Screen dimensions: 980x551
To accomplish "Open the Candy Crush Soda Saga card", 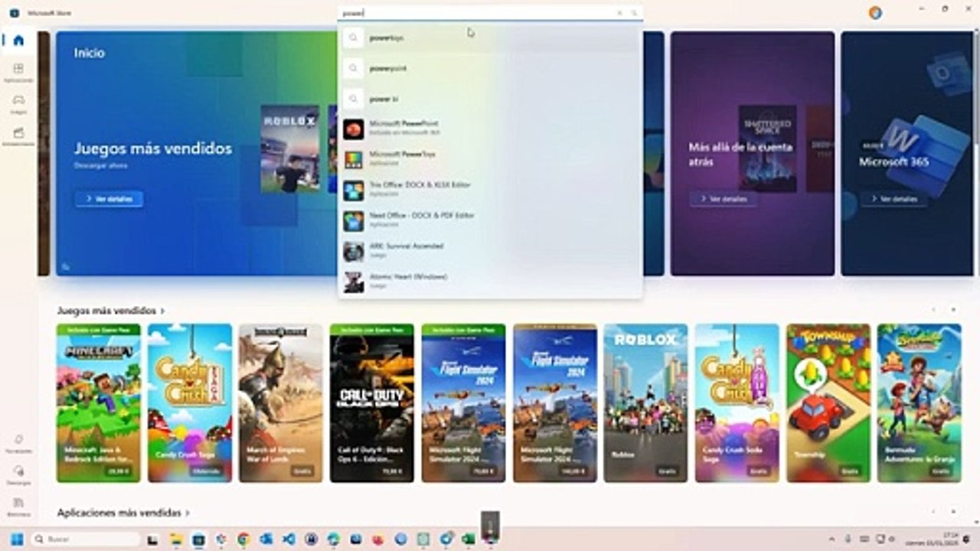I will click(x=737, y=403).
